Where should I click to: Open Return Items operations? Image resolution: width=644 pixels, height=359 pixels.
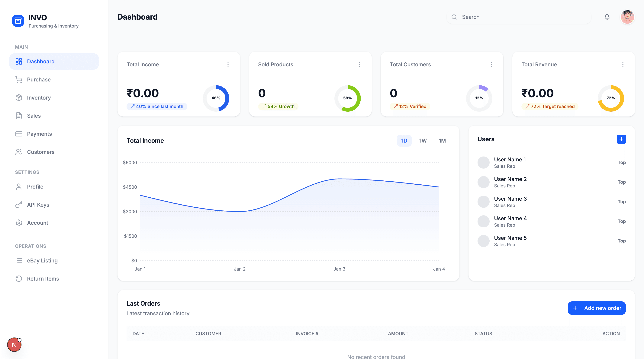click(x=54, y=279)
